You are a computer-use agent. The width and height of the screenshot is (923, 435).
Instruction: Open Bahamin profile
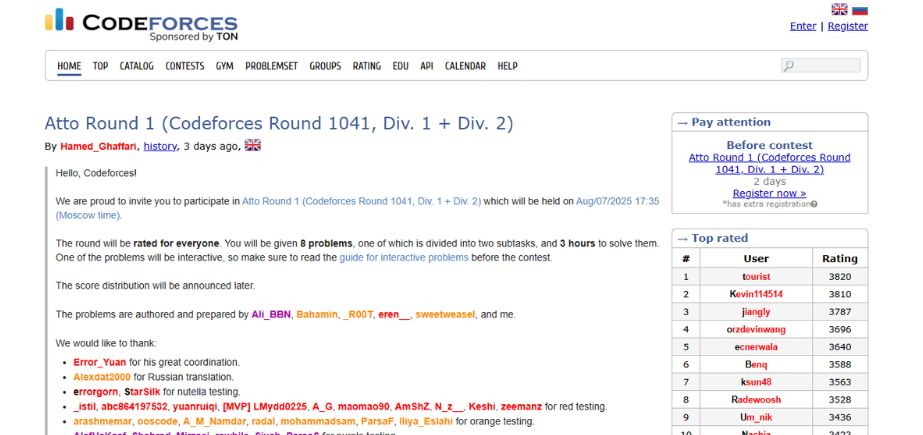point(317,314)
